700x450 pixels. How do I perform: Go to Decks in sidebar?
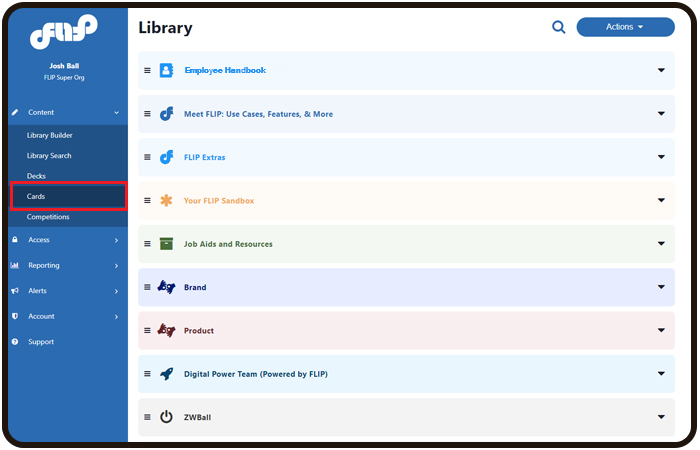(x=36, y=176)
